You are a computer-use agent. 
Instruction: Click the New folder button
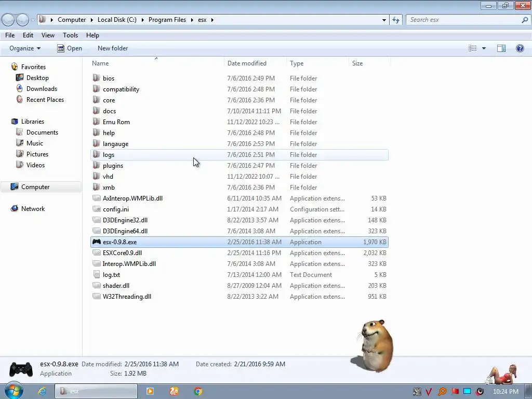pyautogui.click(x=113, y=48)
